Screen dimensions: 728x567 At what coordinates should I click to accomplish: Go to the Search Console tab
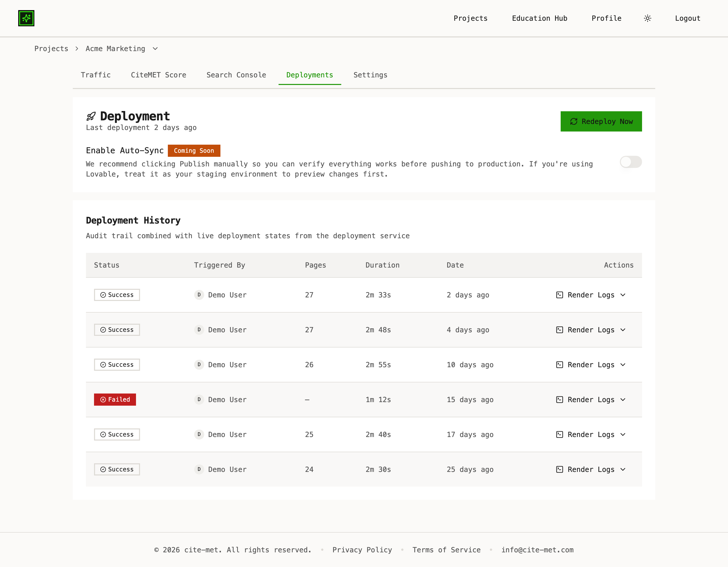pyautogui.click(x=236, y=75)
